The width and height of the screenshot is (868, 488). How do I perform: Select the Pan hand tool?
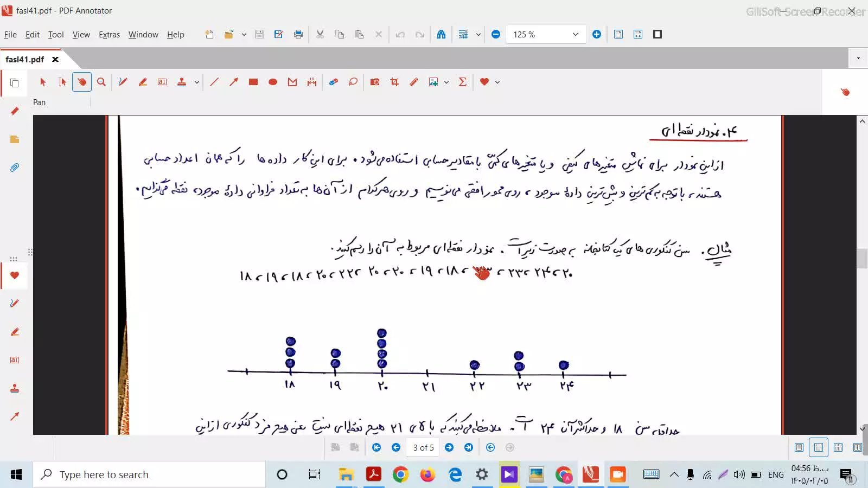[x=82, y=82]
